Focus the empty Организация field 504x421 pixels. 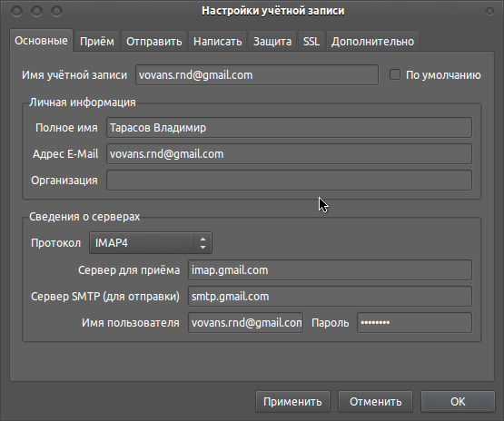click(290, 181)
